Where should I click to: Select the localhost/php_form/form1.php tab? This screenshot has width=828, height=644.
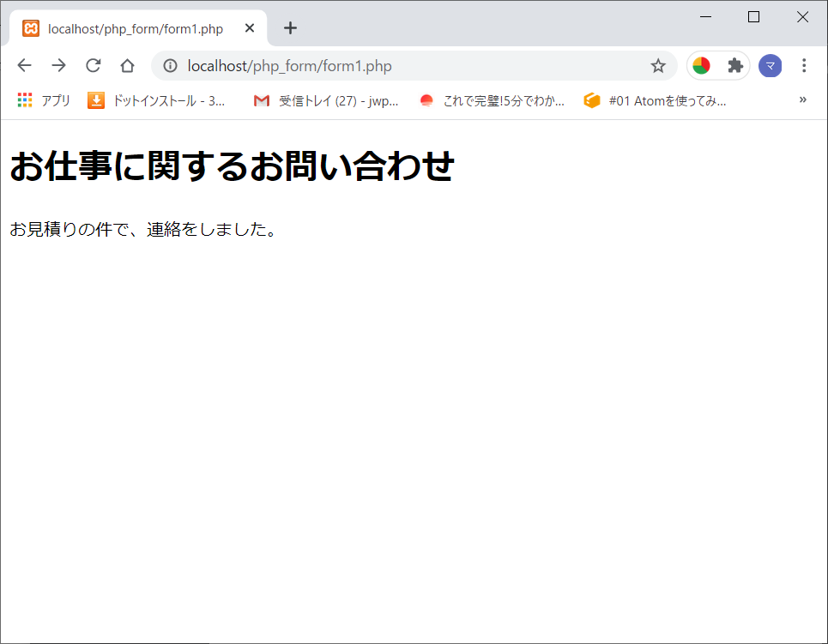click(138, 28)
